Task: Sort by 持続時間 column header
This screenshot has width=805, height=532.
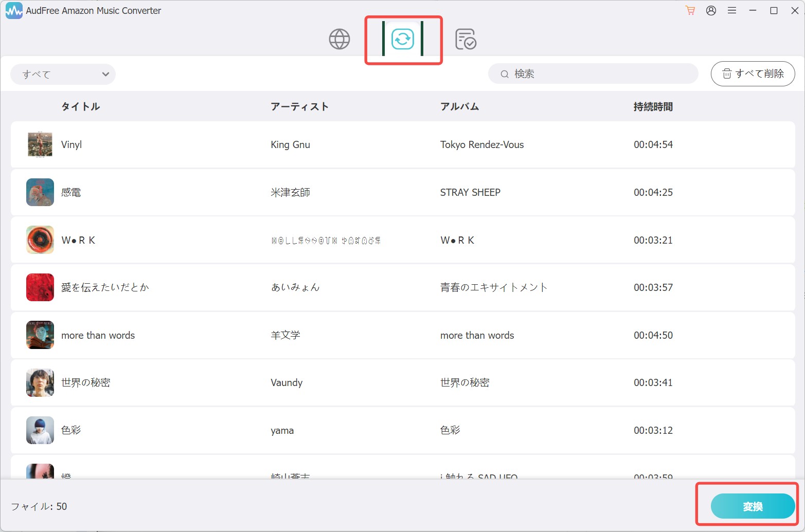Action: (x=653, y=106)
